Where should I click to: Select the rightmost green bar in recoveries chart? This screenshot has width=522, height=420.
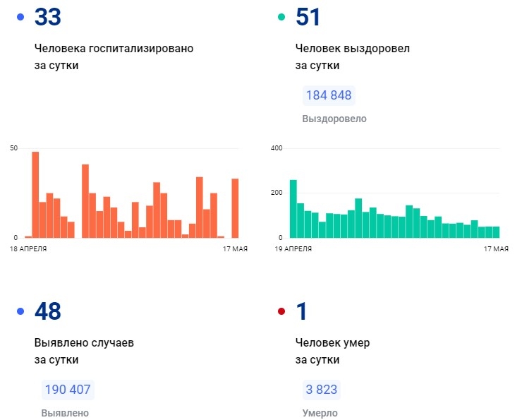coord(496,232)
